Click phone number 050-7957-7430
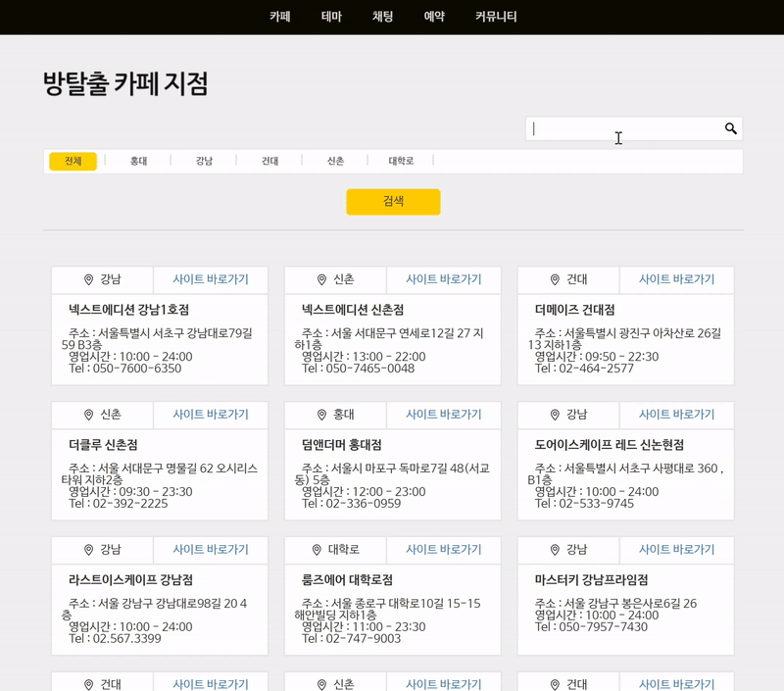This screenshot has height=691, width=784. (603, 627)
